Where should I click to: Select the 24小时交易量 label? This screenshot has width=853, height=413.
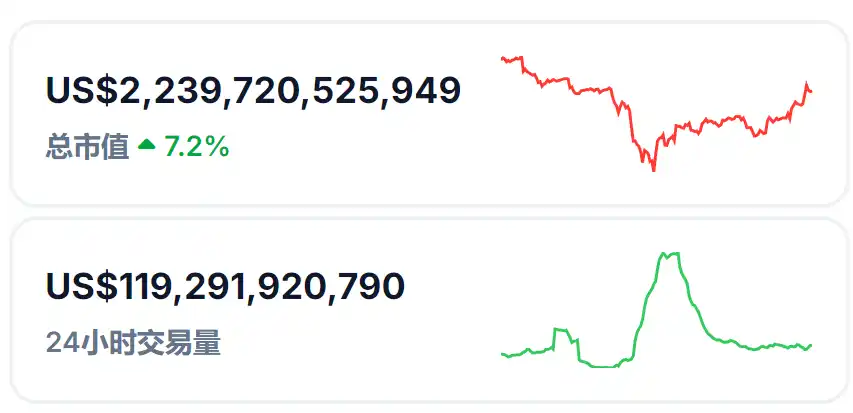click(133, 343)
